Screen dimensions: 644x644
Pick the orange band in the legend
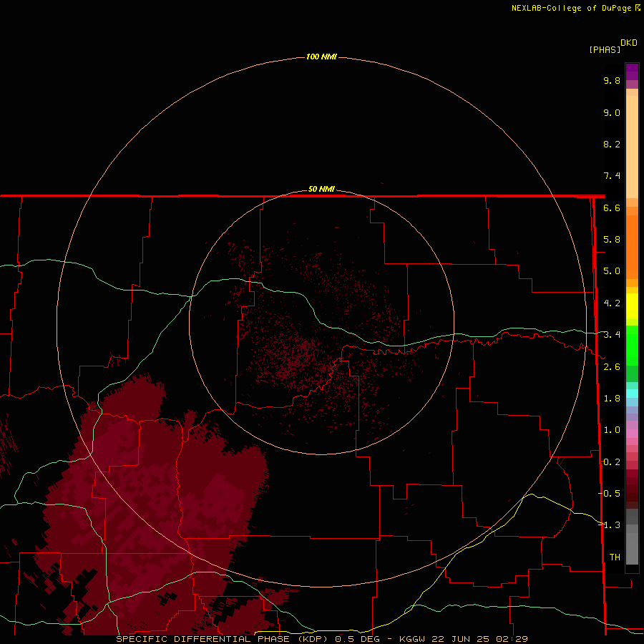click(x=632, y=247)
